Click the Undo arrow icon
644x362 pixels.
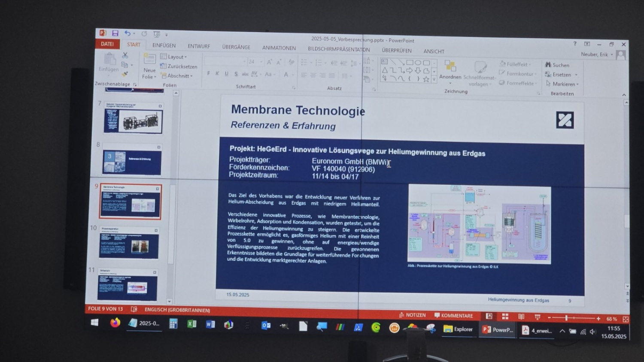click(x=128, y=33)
